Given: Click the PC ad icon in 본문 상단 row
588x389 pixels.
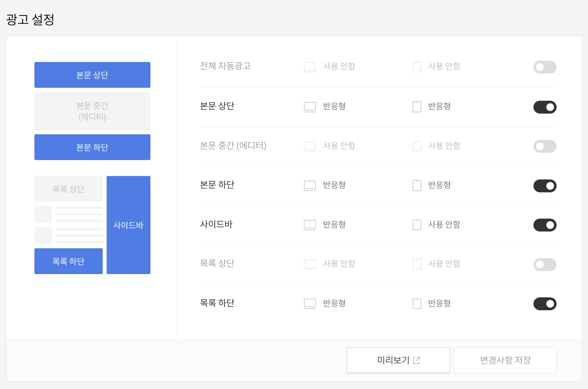Looking at the screenshot, I should coord(309,106).
